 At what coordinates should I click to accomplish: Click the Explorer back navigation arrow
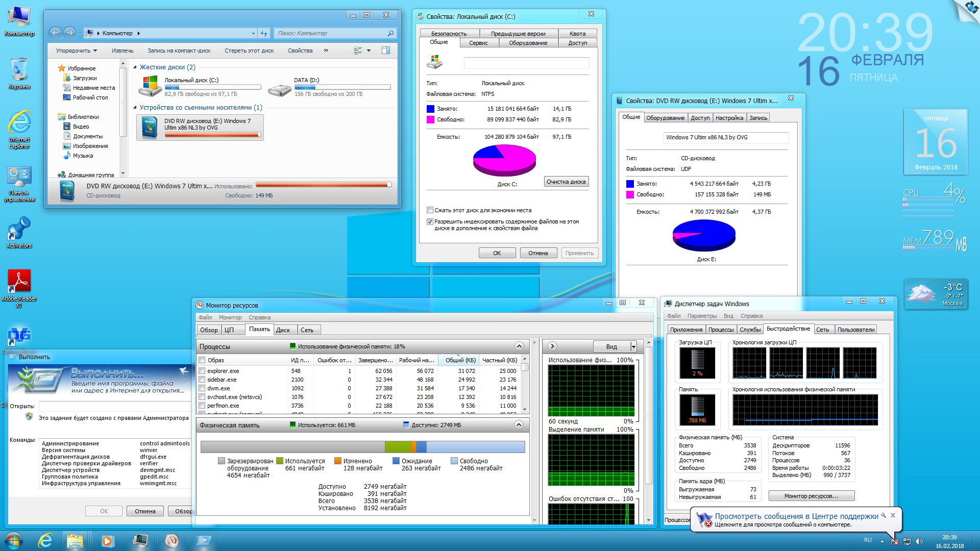[55, 33]
